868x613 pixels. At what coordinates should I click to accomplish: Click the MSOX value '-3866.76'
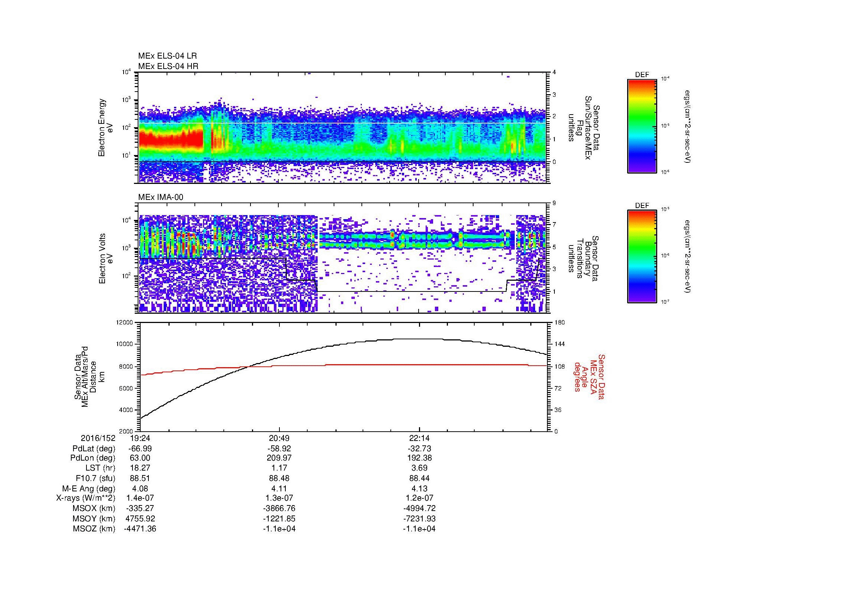279,509
